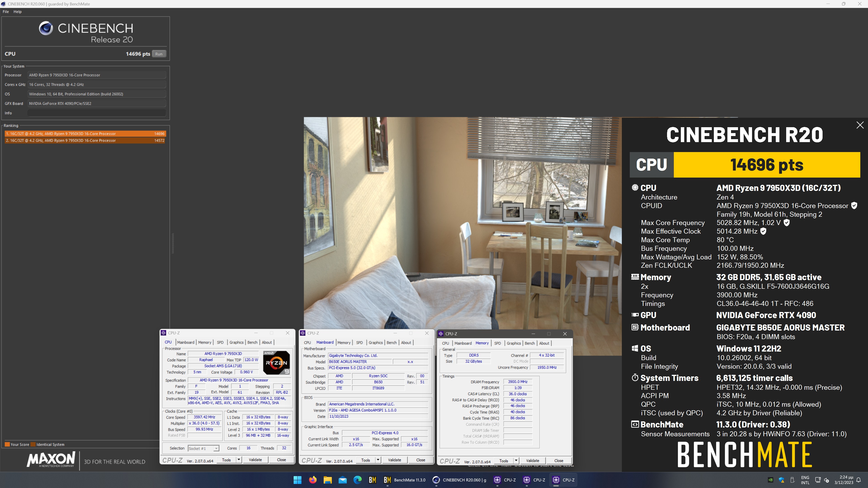868x488 pixels.
Task: Click Close button in CPU-Z Memory window
Action: click(x=559, y=461)
